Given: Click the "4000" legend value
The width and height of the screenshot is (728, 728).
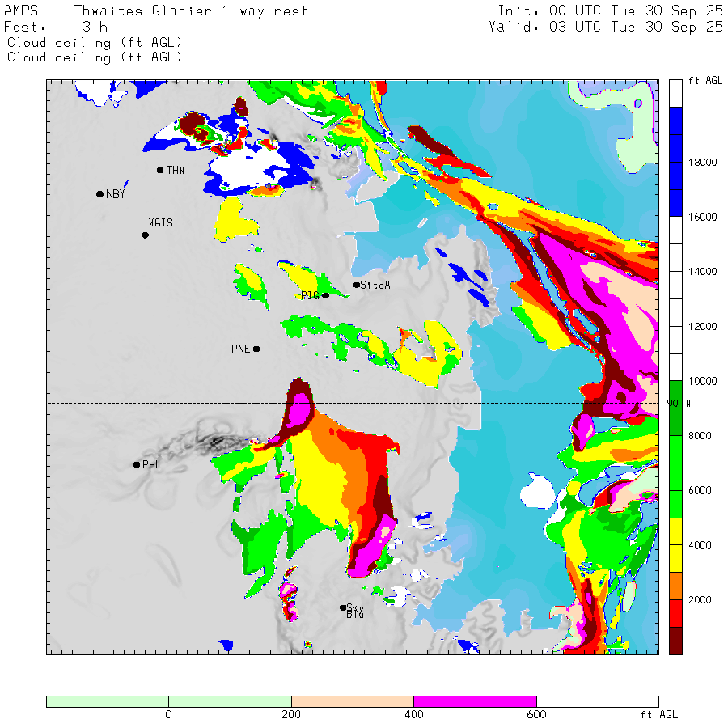Looking at the screenshot, I should coord(700,545).
